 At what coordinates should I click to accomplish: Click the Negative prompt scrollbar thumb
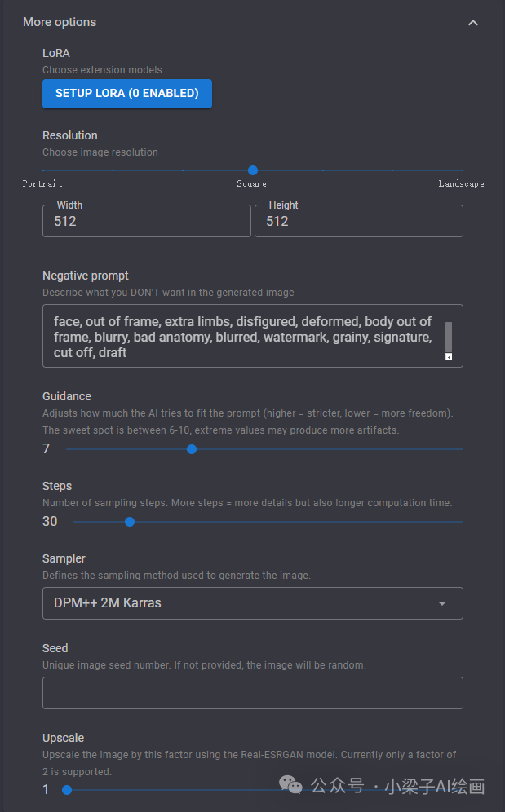[x=449, y=335]
